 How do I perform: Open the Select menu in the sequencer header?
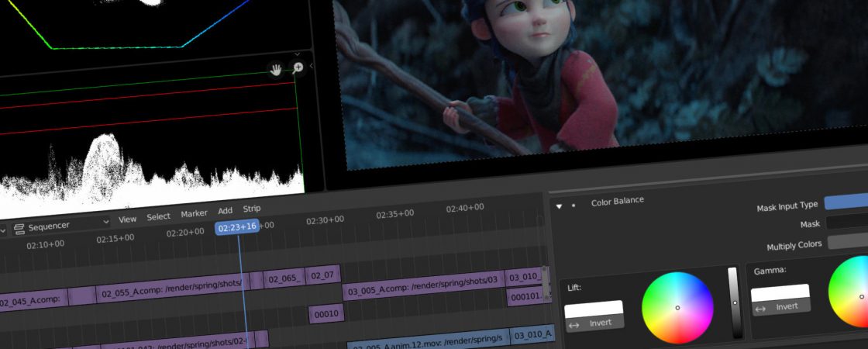[158, 216]
